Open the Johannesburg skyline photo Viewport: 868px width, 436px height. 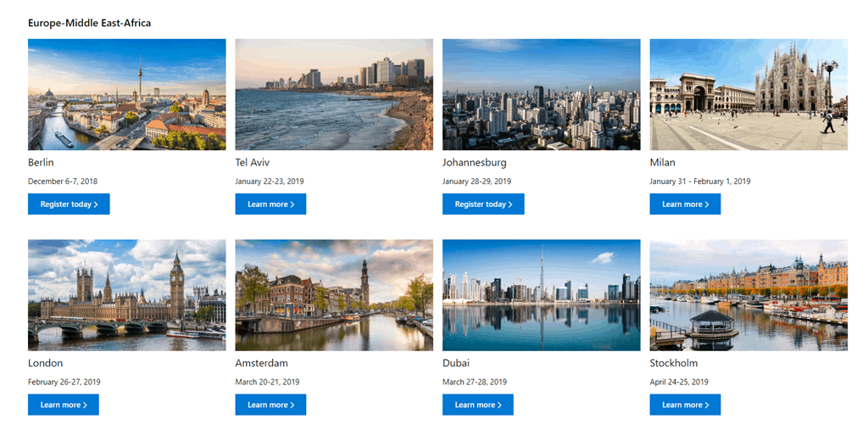coord(541,94)
